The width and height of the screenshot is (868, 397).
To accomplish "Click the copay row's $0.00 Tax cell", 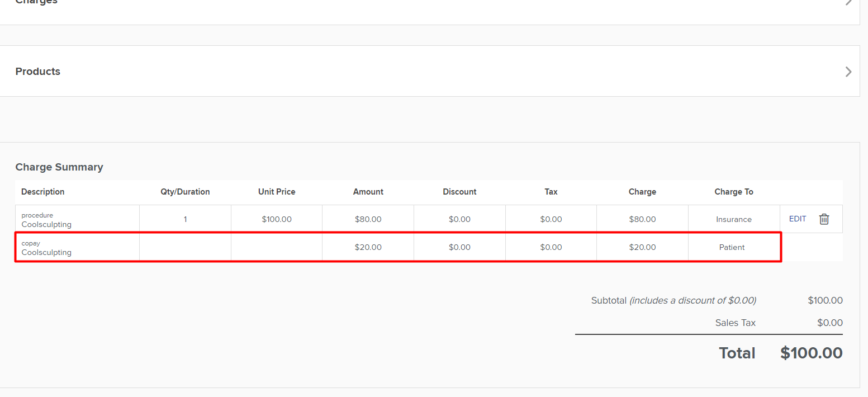I will pos(551,247).
